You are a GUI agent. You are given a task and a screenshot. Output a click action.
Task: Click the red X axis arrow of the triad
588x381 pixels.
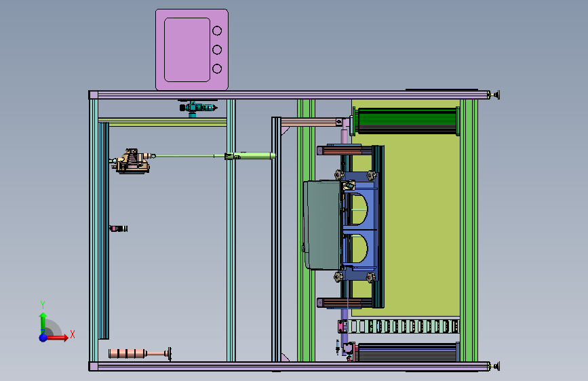click(x=57, y=338)
